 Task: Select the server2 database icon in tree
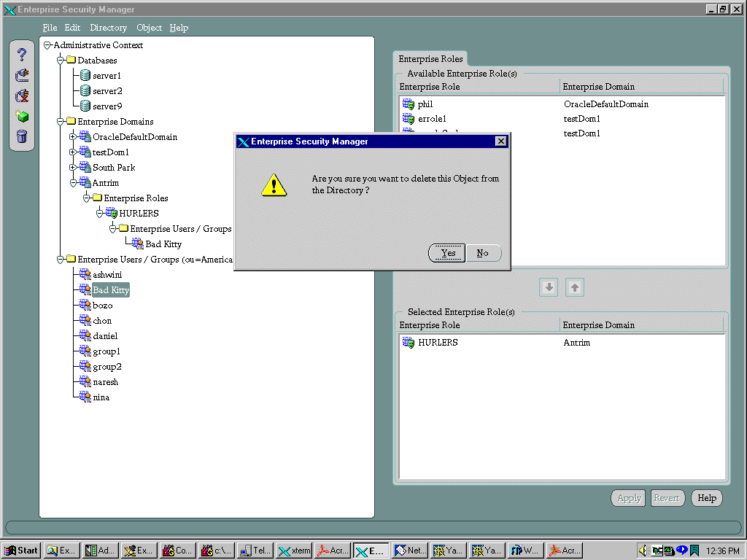(x=85, y=91)
